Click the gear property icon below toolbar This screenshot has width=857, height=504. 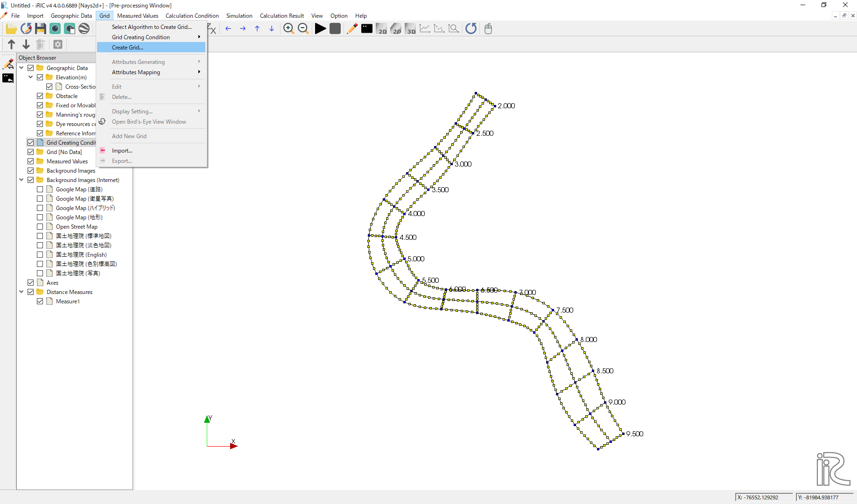[x=58, y=44]
